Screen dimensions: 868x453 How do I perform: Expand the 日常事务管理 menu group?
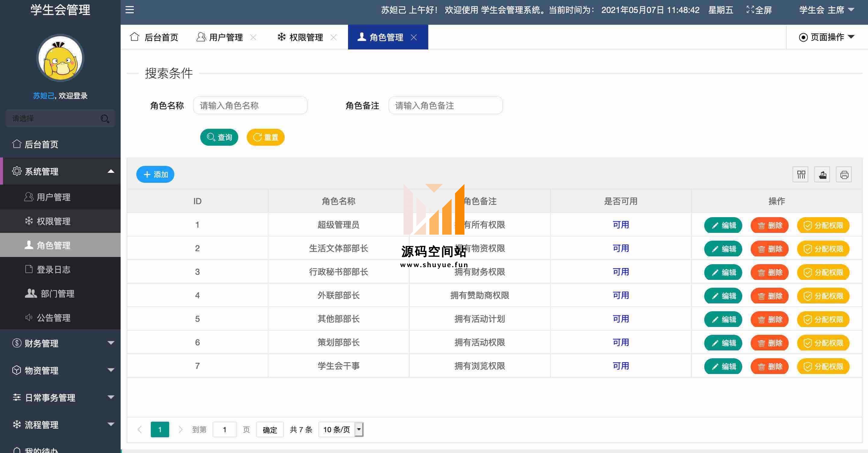coord(60,398)
